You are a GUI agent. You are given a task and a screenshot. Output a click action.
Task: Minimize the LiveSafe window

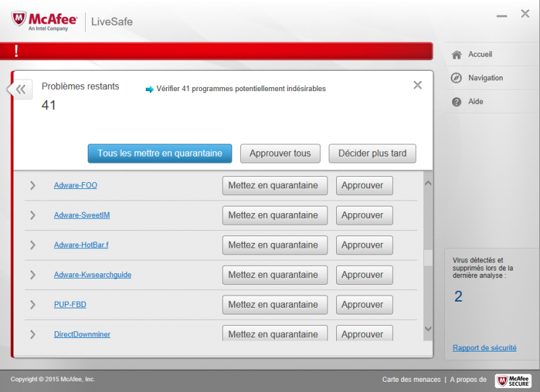click(x=502, y=16)
